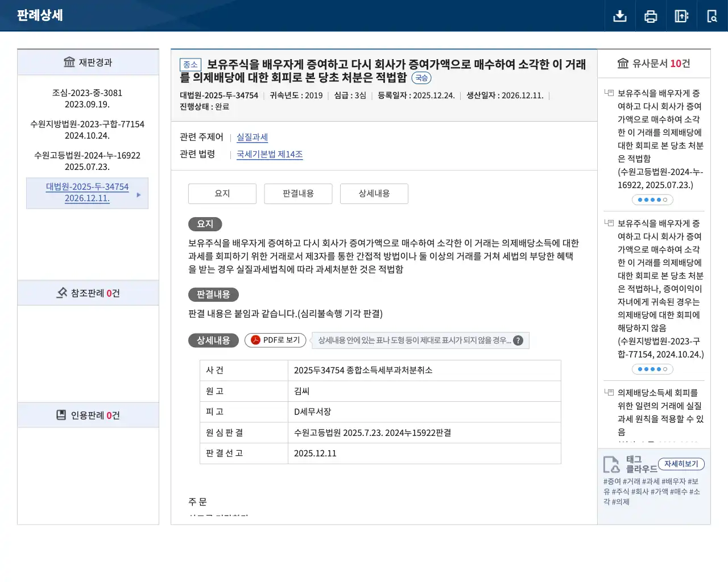The height and width of the screenshot is (582, 728).
Task: Click relevance dots under first similar document
Action: (653, 199)
